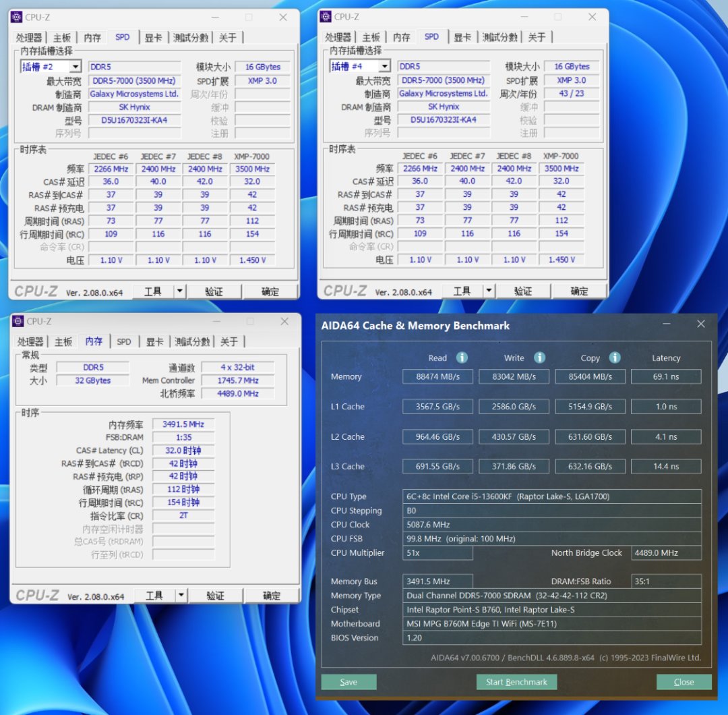Image resolution: width=728 pixels, height=715 pixels.
Task: Click L1 Cache Read value 3567.5 GB/s
Action: [x=437, y=407]
